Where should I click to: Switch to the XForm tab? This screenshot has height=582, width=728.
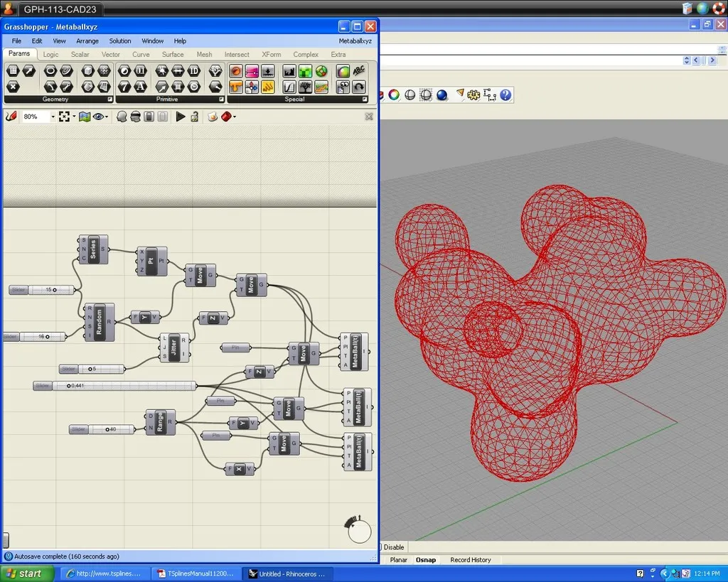pos(271,54)
